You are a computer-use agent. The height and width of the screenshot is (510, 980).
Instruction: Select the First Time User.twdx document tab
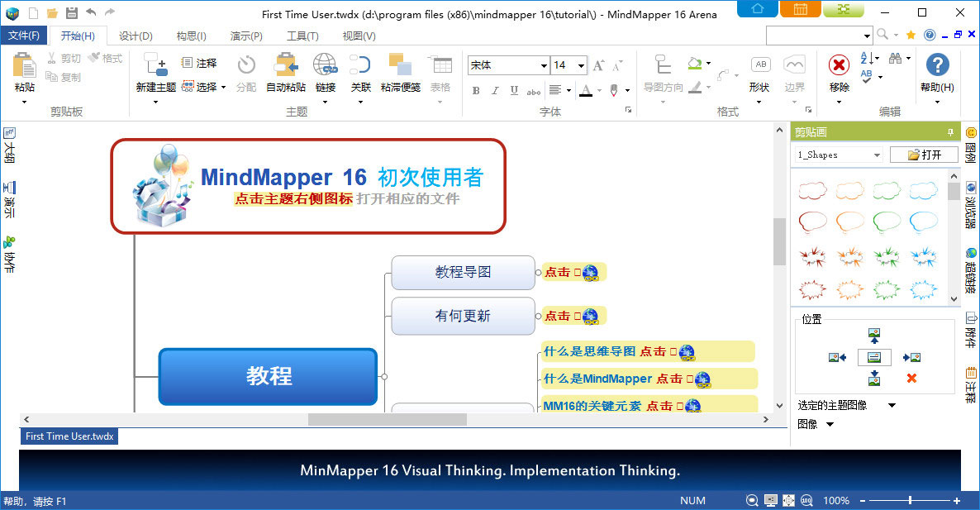coord(69,436)
